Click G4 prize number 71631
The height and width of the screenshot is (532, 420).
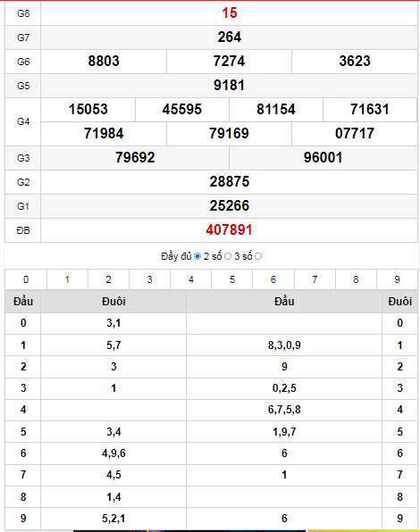click(x=369, y=110)
